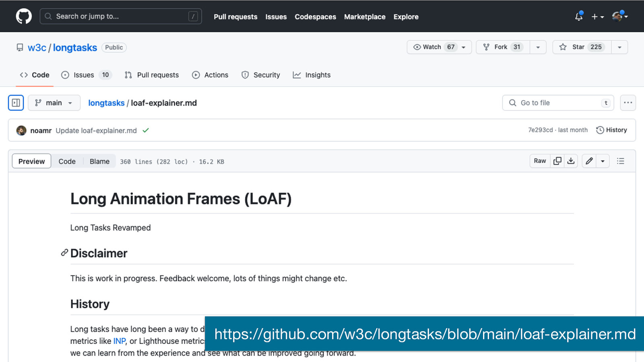Open commit 7e293cd
The height and width of the screenshot is (362, 644).
tap(541, 130)
